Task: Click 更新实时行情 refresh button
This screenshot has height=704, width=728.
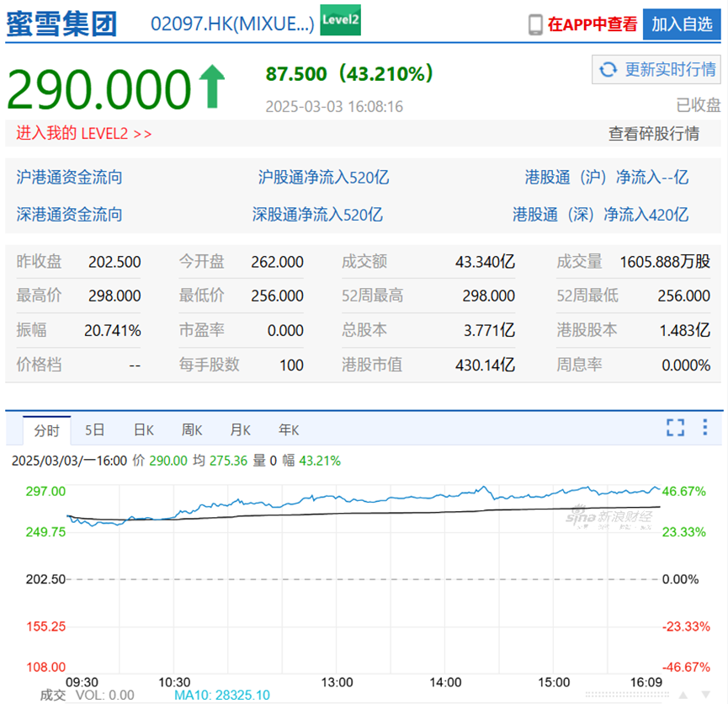Action: click(x=656, y=70)
